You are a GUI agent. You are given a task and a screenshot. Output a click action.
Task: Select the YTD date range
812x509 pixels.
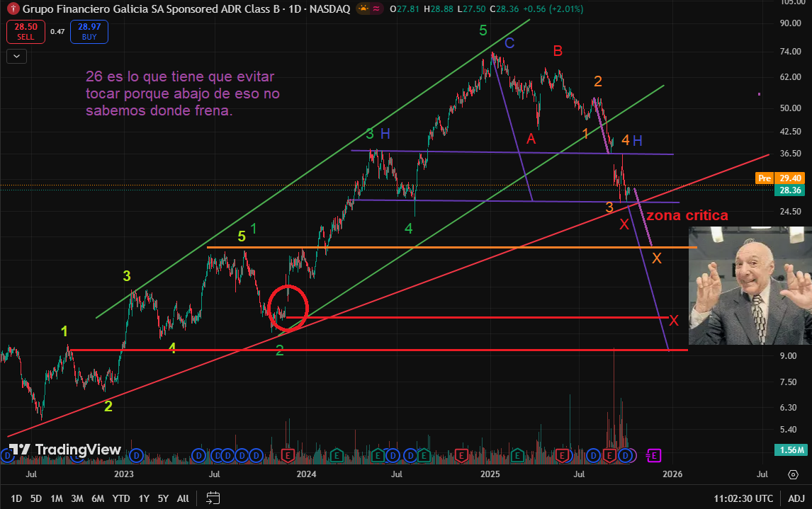[121, 498]
